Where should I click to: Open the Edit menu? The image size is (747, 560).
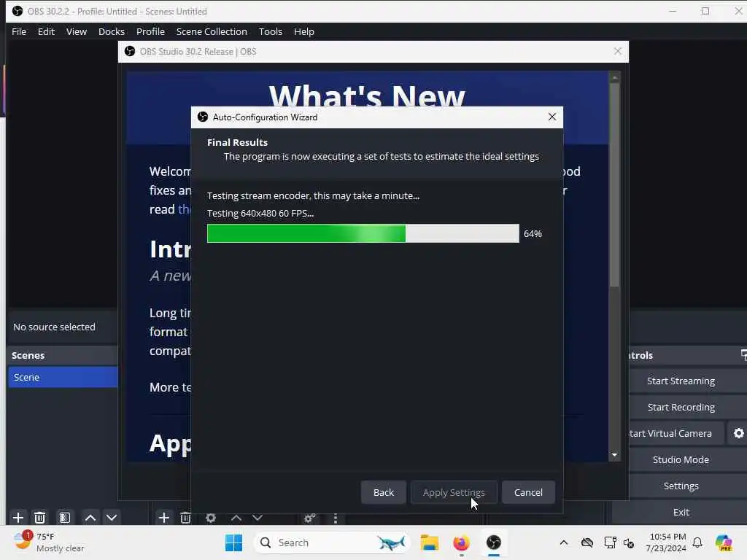point(46,31)
